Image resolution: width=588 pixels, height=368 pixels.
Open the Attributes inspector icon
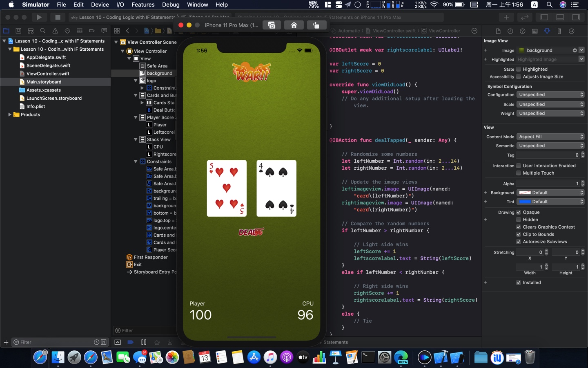point(547,31)
